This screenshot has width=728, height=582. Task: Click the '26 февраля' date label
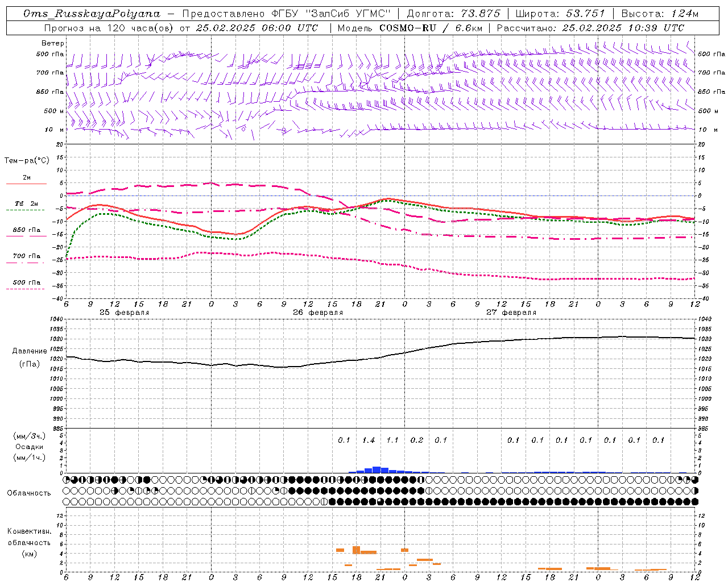tap(318, 313)
